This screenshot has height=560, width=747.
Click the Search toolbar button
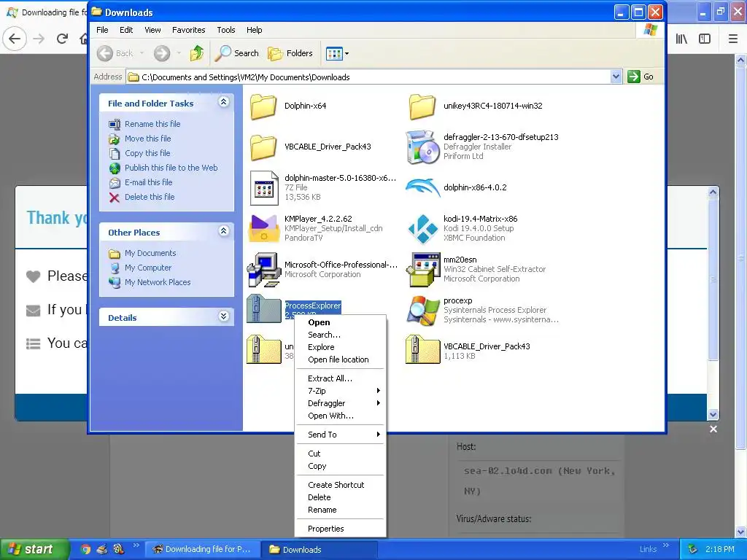point(237,53)
